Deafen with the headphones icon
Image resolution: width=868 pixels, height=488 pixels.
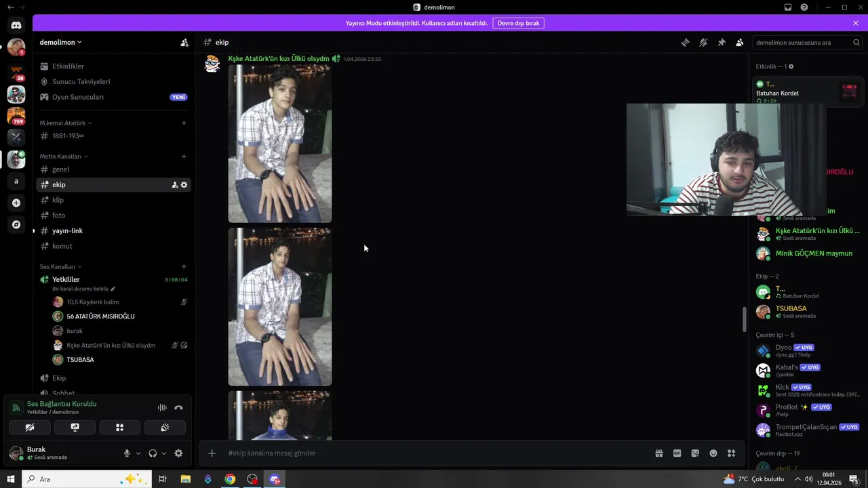point(153,453)
